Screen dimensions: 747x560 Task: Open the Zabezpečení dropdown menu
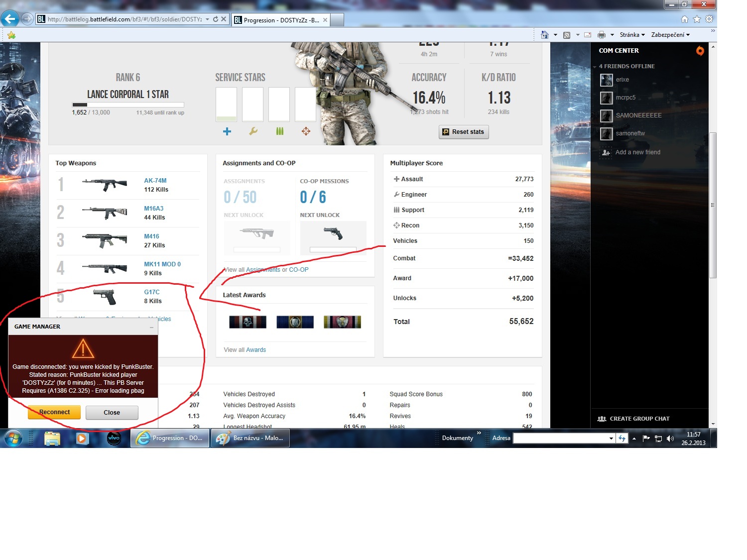[x=670, y=35]
